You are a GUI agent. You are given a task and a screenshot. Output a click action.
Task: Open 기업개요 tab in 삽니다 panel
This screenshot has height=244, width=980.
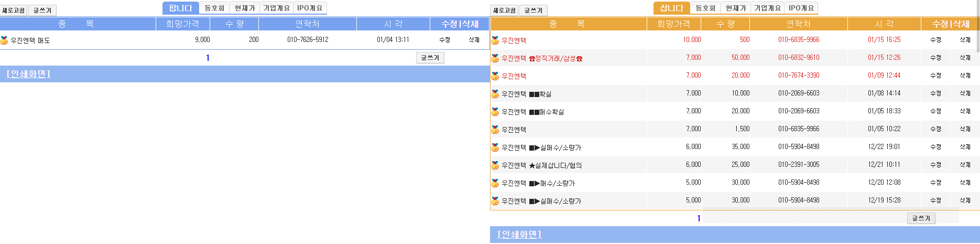767,8
